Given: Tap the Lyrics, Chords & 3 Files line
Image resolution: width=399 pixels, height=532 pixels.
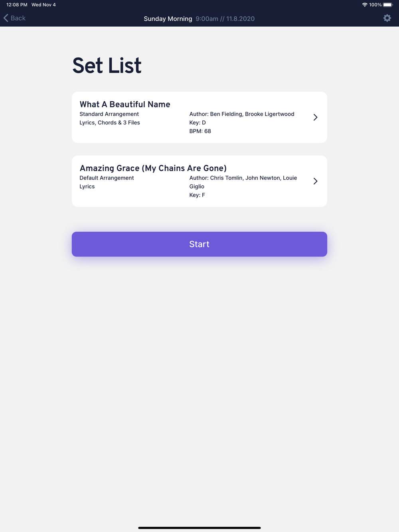Looking at the screenshot, I should pos(110,123).
